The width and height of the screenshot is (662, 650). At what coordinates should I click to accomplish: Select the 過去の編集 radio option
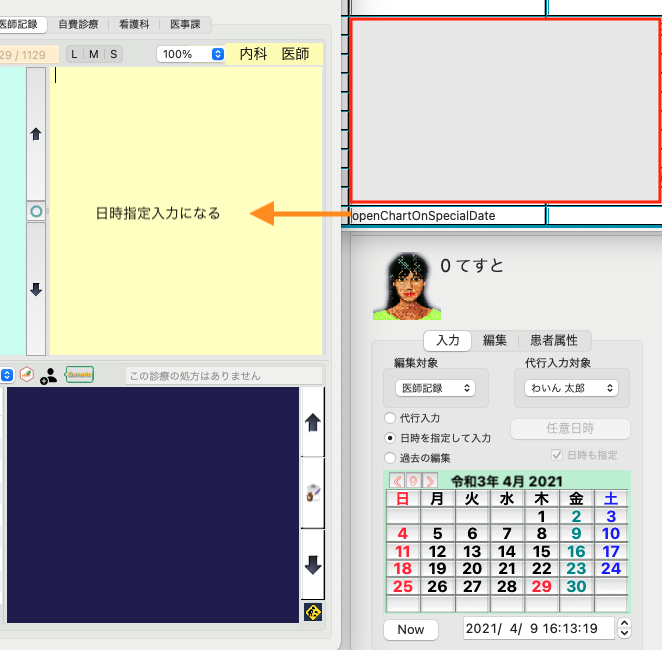(x=390, y=457)
